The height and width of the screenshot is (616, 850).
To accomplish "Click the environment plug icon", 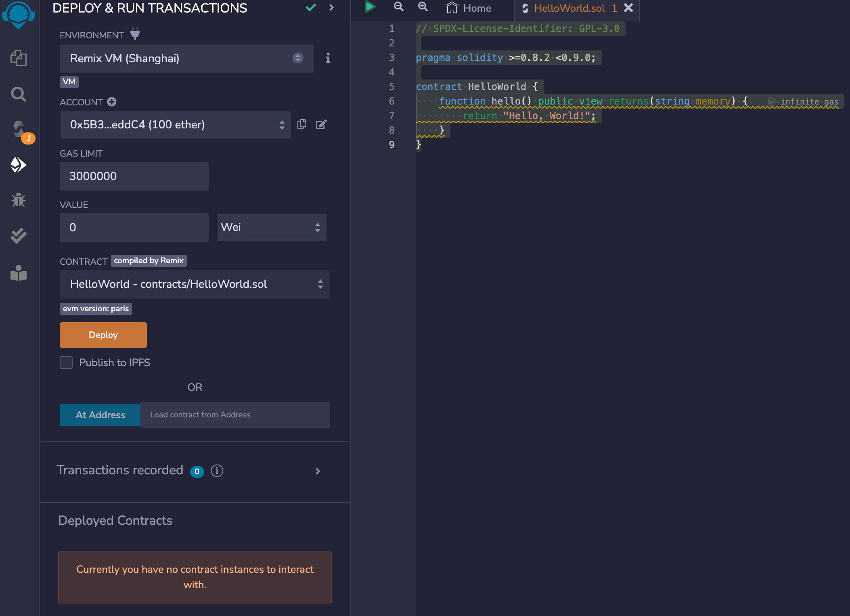I will [x=135, y=34].
